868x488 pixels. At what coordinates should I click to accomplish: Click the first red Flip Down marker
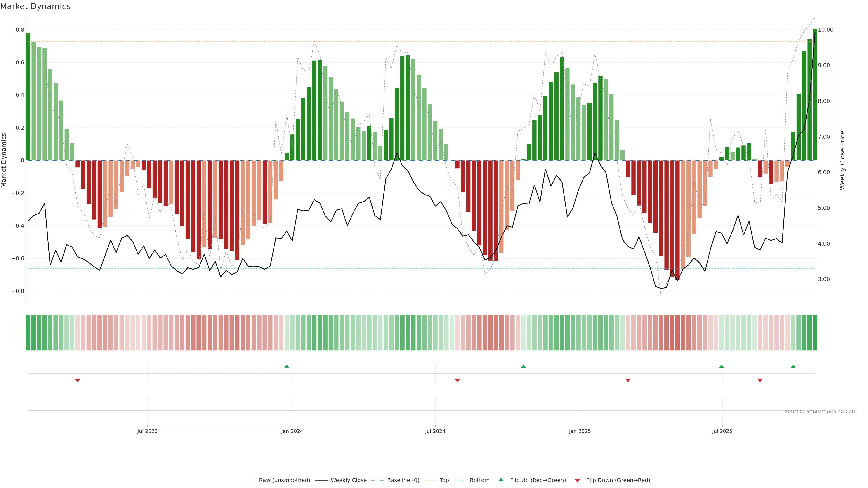click(x=78, y=380)
